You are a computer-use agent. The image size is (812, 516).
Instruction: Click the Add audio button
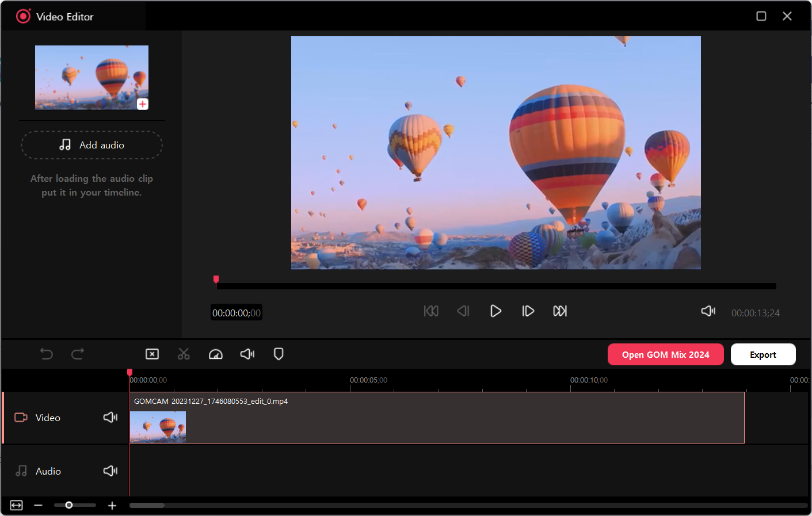[92, 145]
